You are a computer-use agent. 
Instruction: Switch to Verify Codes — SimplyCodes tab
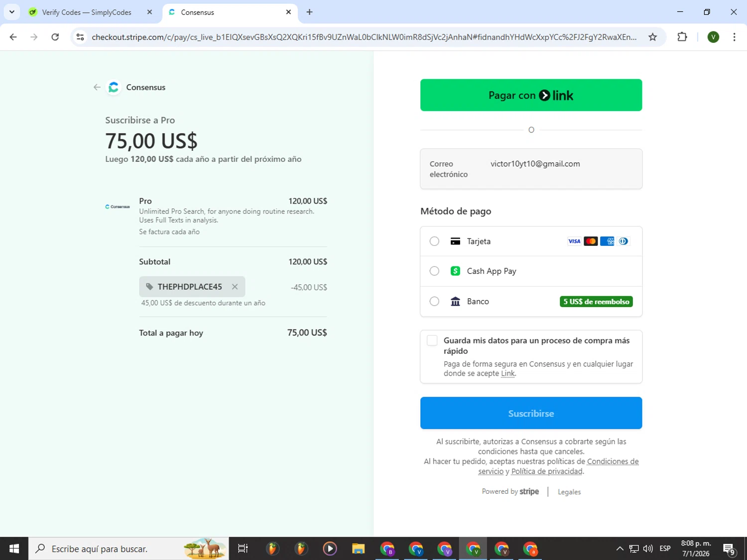tap(87, 12)
